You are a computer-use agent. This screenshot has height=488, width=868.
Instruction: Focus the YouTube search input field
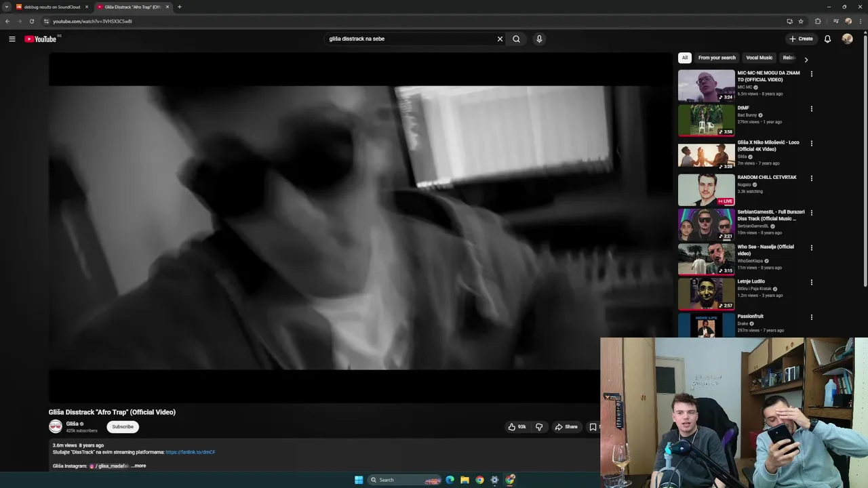click(x=411, y=39)
